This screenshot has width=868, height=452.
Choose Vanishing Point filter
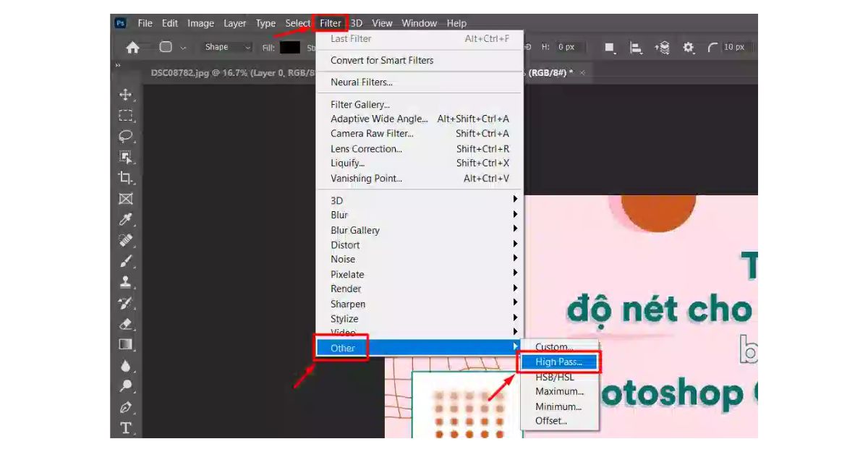[420, 178]
